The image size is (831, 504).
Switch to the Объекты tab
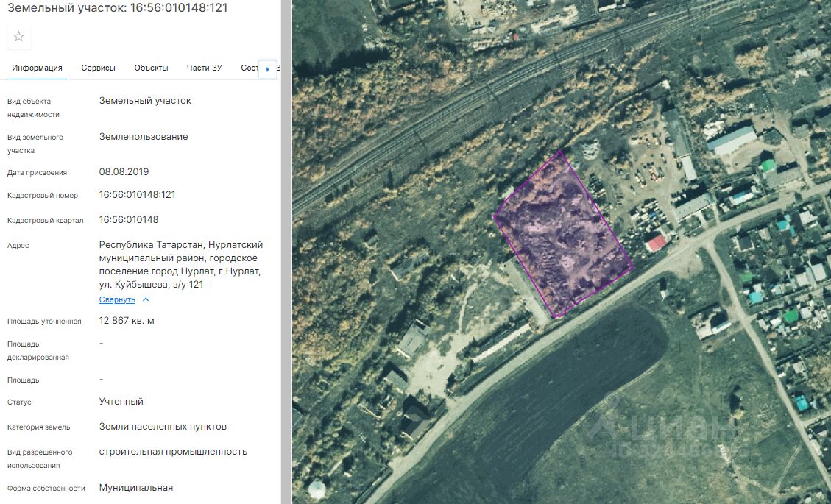pos(151,68)
